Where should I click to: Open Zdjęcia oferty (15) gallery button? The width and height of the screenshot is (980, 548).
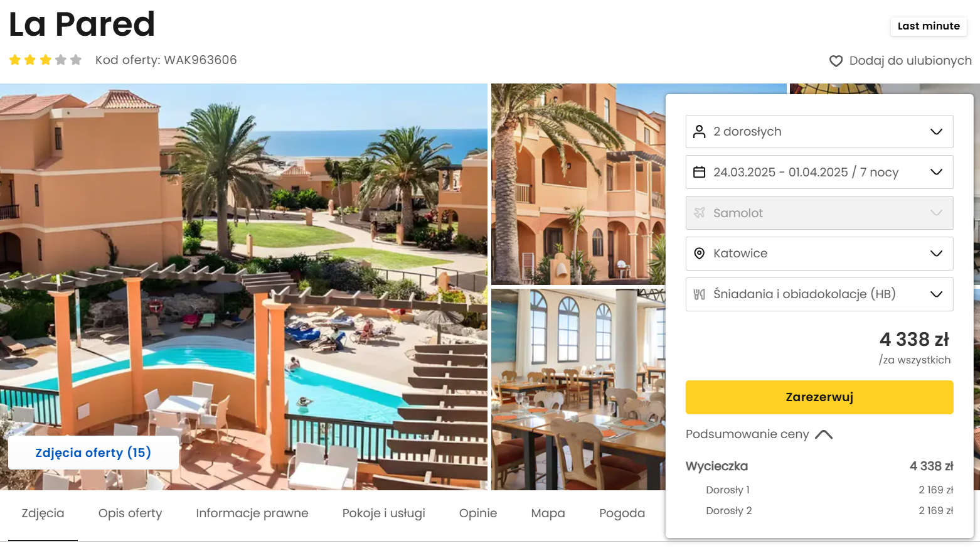pos(93,453)
